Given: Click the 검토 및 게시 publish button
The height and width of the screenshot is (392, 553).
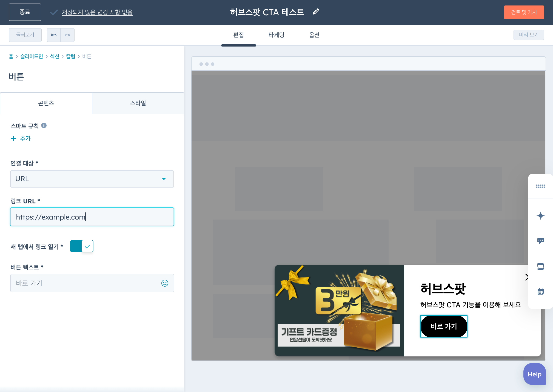Looking at the screenshot, I should click(524, 12).
